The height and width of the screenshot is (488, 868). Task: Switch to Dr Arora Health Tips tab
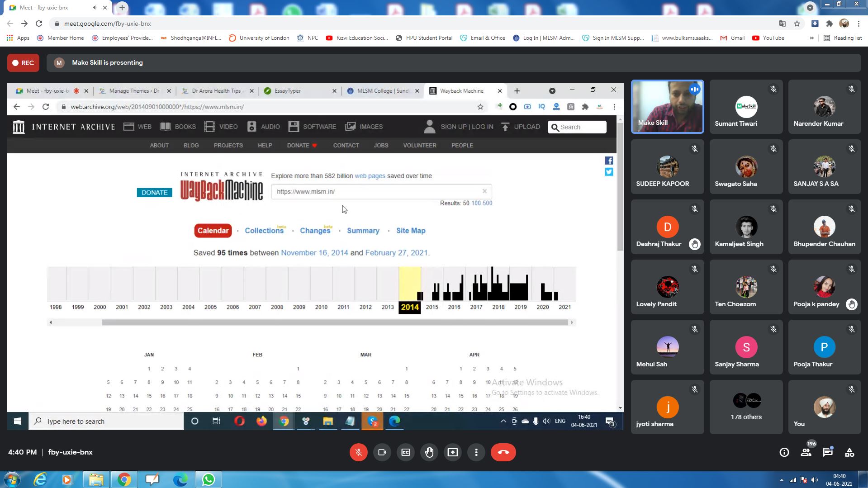pos(217,91)
